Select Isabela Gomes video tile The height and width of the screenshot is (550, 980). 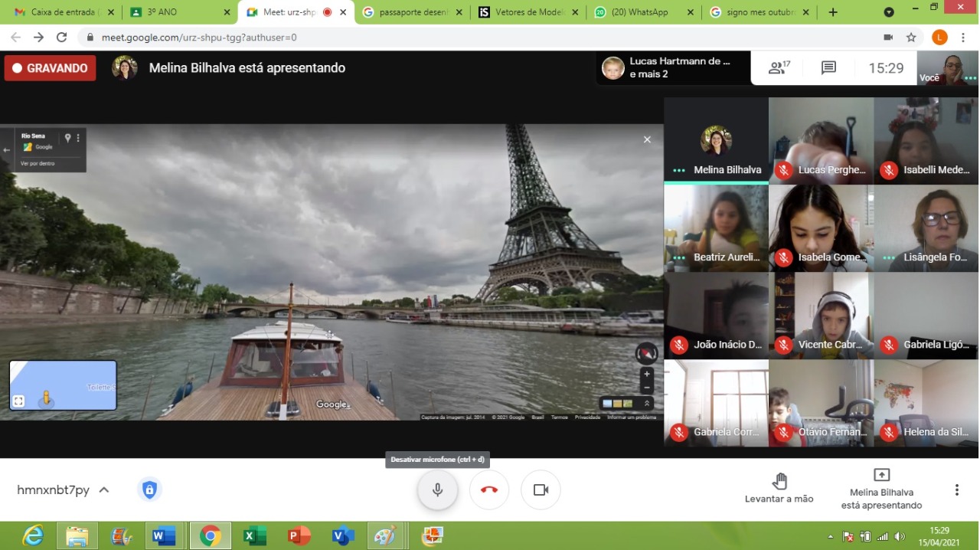pyautogui.click(x=821, y=228)
